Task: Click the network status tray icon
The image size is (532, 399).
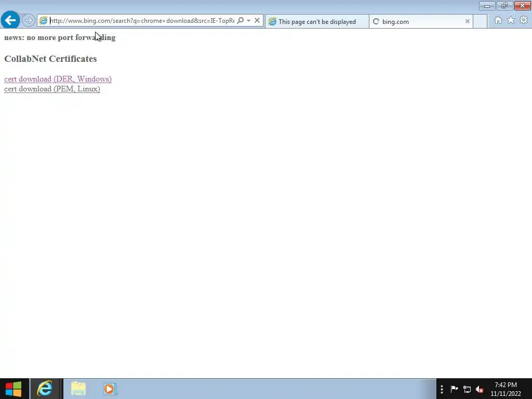Action: click(x=467, y=389)
